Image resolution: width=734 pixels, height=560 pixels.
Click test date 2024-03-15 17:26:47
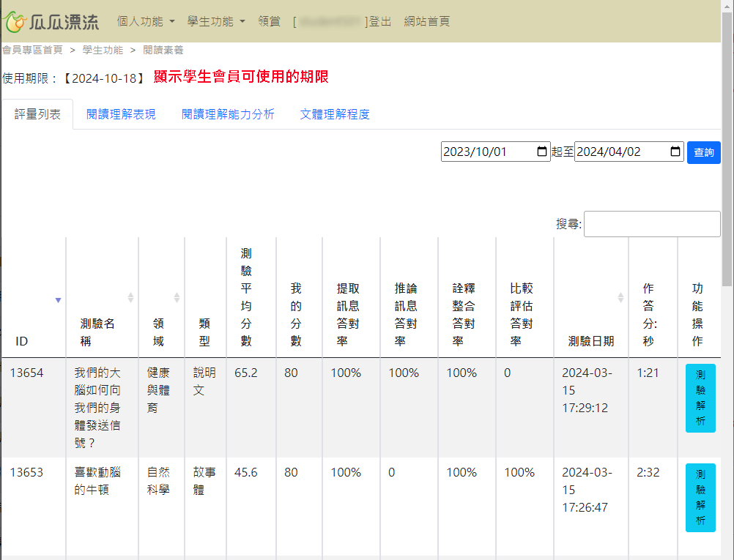click(587, 490)
